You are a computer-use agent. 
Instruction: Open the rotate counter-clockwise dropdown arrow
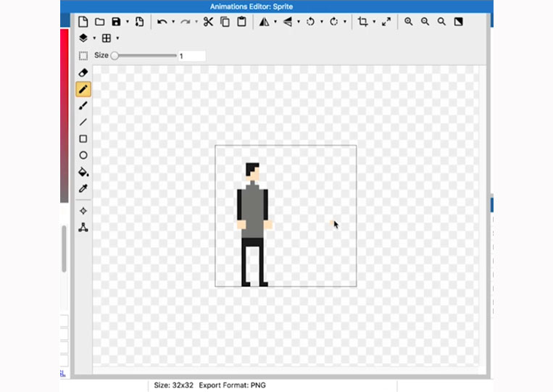[x=322, y=22]
